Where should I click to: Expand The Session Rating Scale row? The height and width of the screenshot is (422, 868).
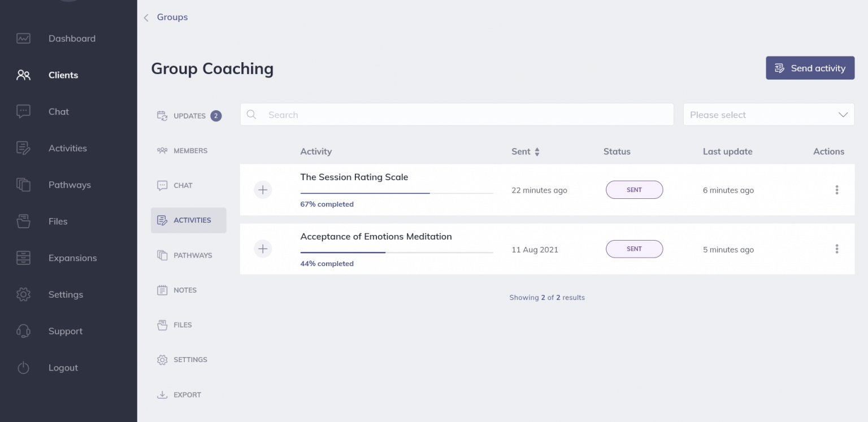click(x=263, y=190)
